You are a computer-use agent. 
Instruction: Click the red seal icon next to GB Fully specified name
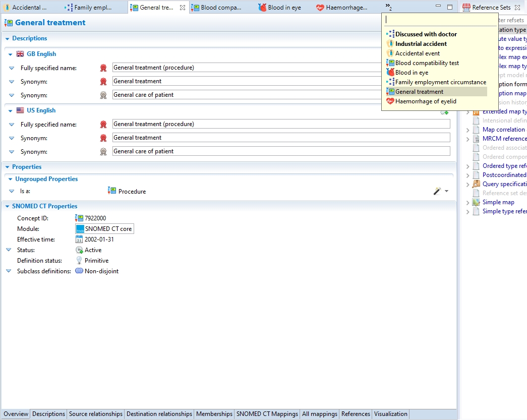103,68
